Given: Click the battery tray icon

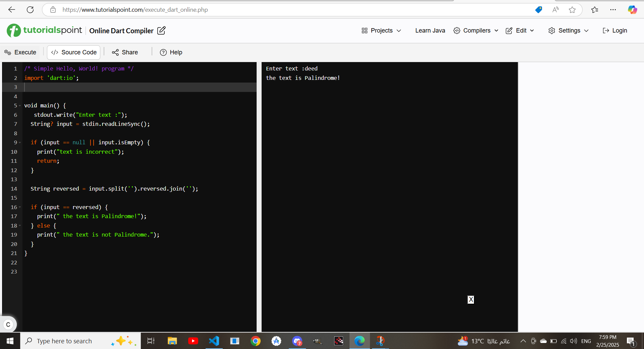Looking at the screenshot, I should [554, 341].
